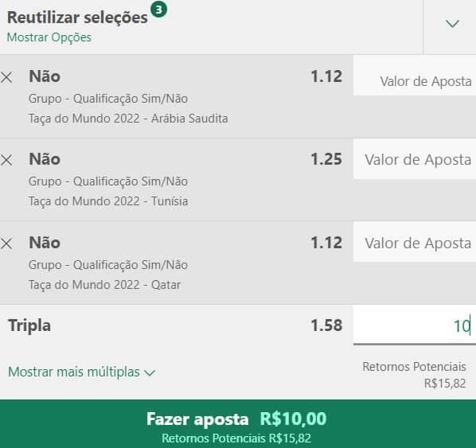Remove the Tunísia selection

coord(6,160)
